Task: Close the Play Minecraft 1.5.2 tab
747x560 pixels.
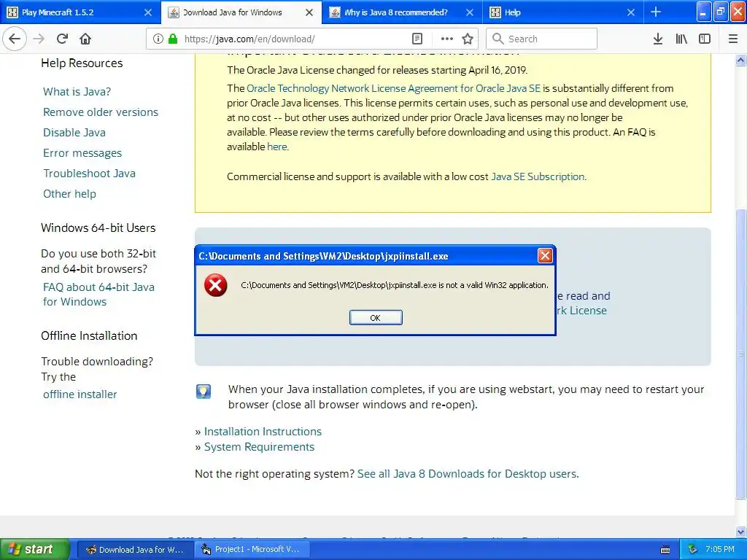Action: pos(148,12)
